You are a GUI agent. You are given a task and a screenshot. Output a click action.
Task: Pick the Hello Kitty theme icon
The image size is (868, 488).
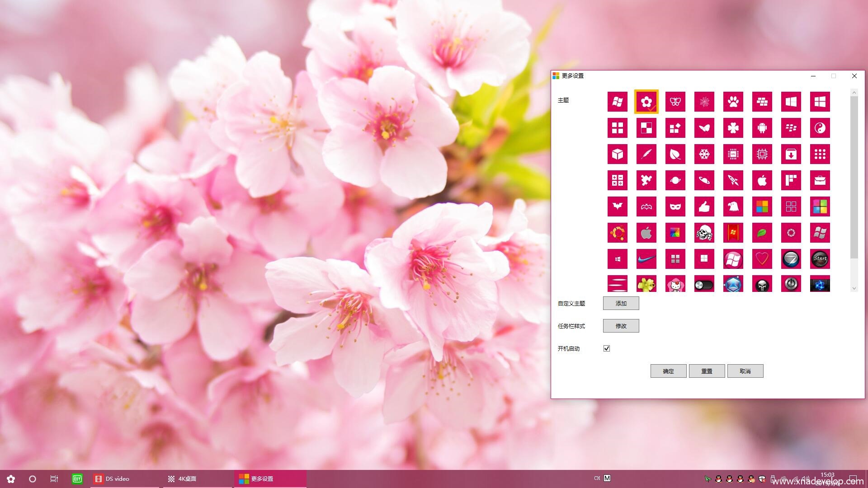click(675, 284)
